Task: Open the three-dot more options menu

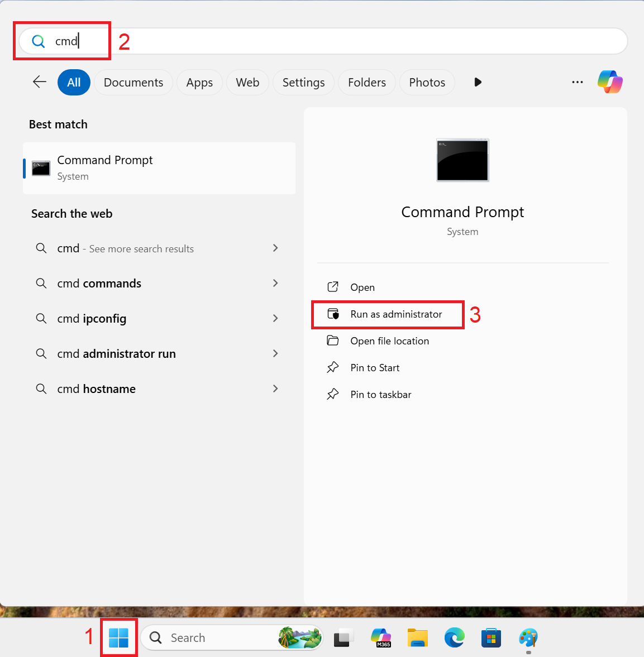Action: tap(577, 82)
